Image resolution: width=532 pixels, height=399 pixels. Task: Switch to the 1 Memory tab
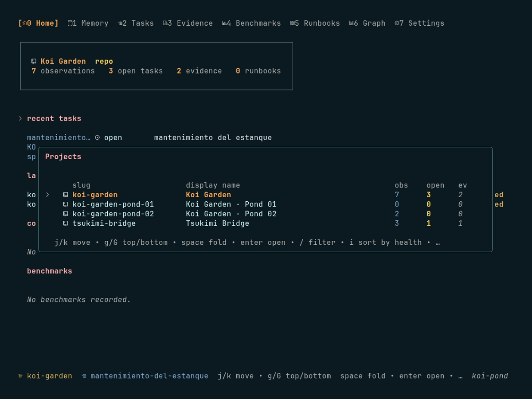[x=88, y=23]
